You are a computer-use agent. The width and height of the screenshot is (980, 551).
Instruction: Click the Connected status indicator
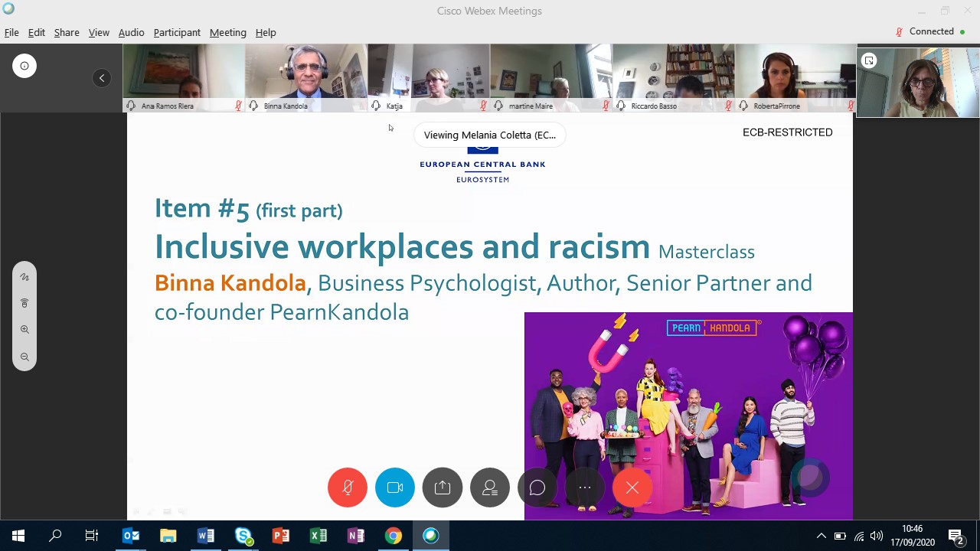tap(930, 31)
